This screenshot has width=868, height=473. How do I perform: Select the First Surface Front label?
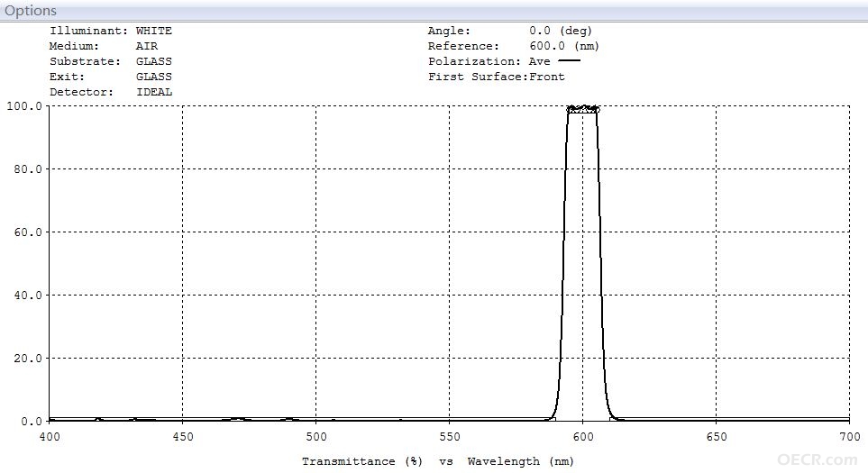tap(496, 77)
